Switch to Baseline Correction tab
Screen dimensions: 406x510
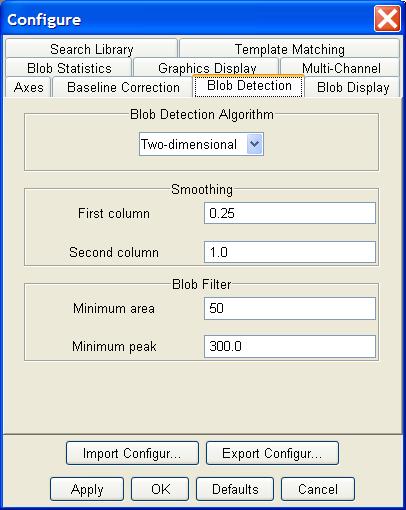[123, 87]
